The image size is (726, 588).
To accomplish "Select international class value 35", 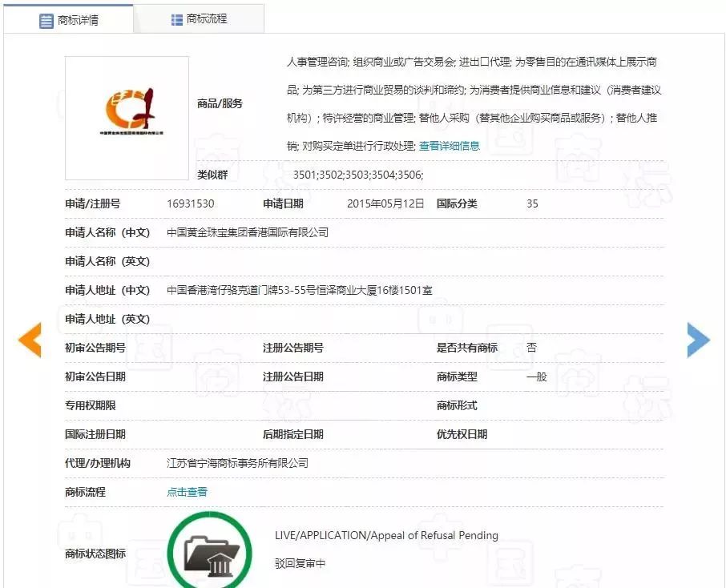I will point(532,203).
